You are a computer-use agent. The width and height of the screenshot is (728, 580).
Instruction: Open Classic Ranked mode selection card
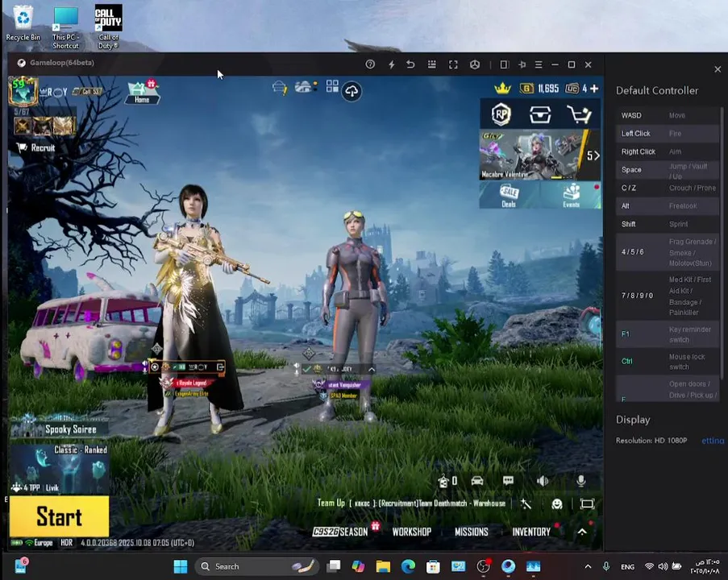click(x=60, y=468)
